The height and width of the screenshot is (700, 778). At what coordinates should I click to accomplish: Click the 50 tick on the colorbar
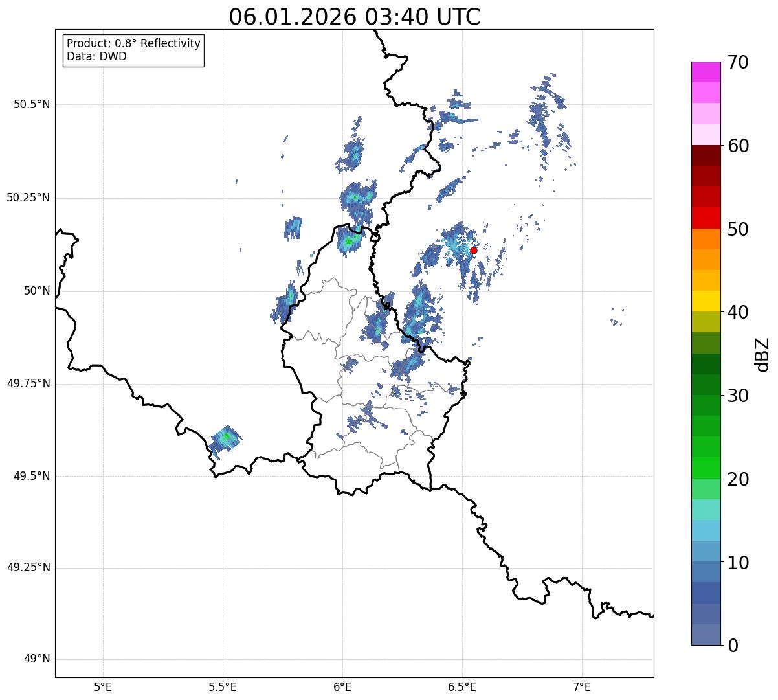coord(738,229)
